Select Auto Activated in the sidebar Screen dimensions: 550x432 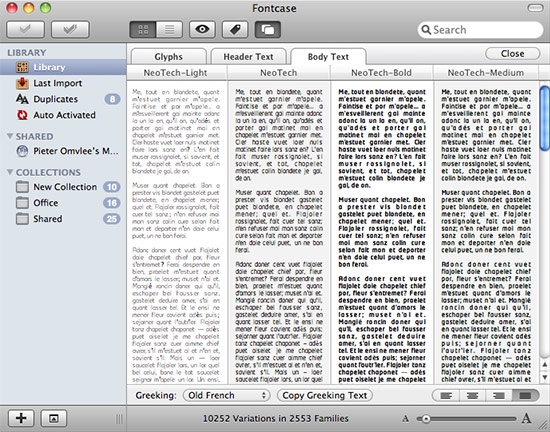pos(64,115)
